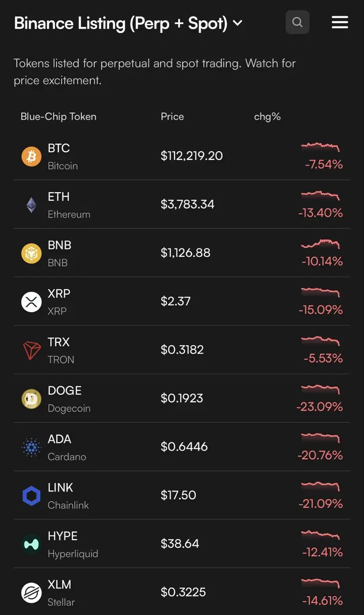Click the XRP white logo

point(31,302)
